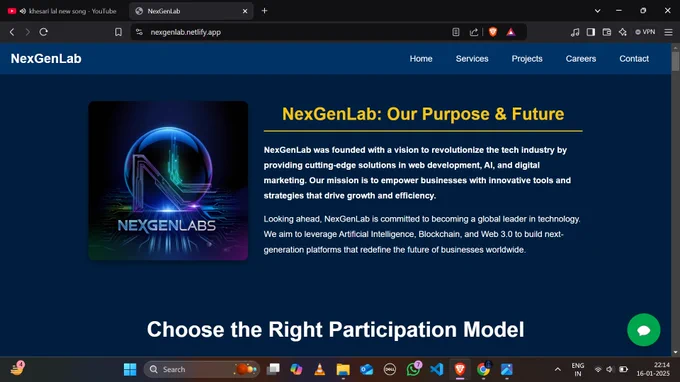Viewport: 680px width, 382px height.
Task: Click the 'NexGenLab: Our Purpose & Future' heading
Action: 423,114
